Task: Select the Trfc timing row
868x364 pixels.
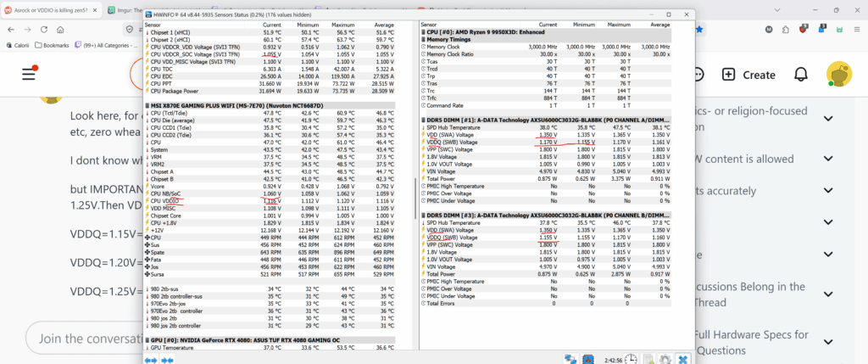Action: [x=545, y=98]
